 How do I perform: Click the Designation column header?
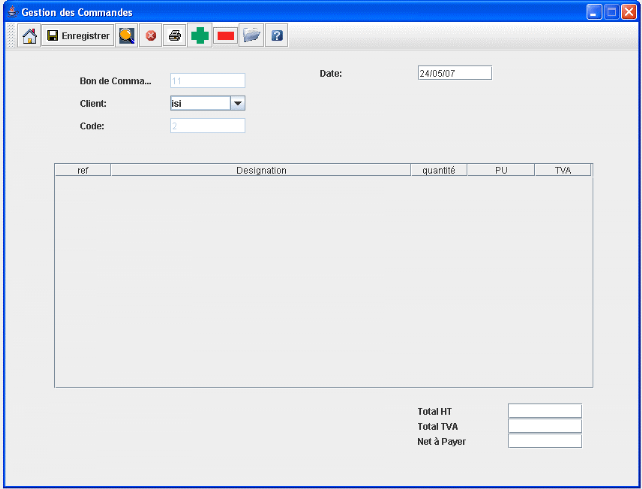(261, 170)
